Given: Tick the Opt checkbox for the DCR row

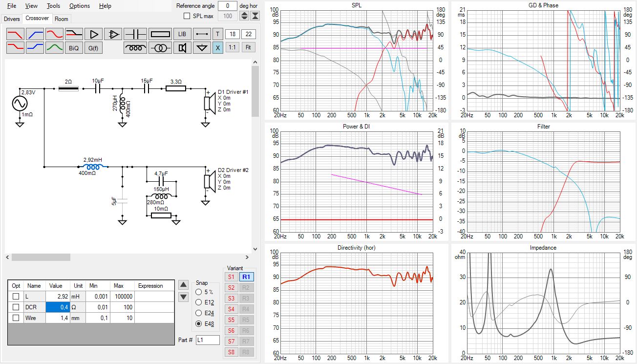Looking at the screenshot, I should point(16,307).
